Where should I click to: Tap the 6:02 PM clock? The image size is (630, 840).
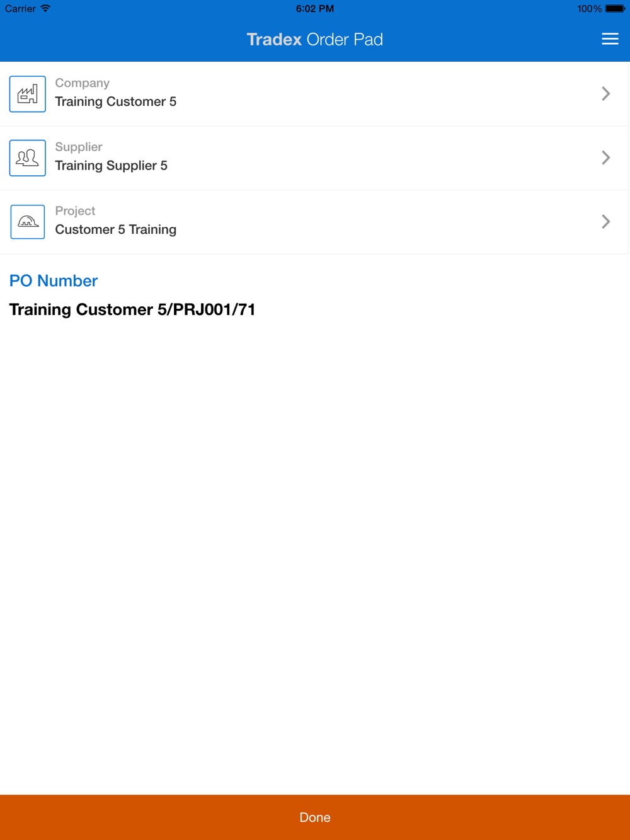315,9
